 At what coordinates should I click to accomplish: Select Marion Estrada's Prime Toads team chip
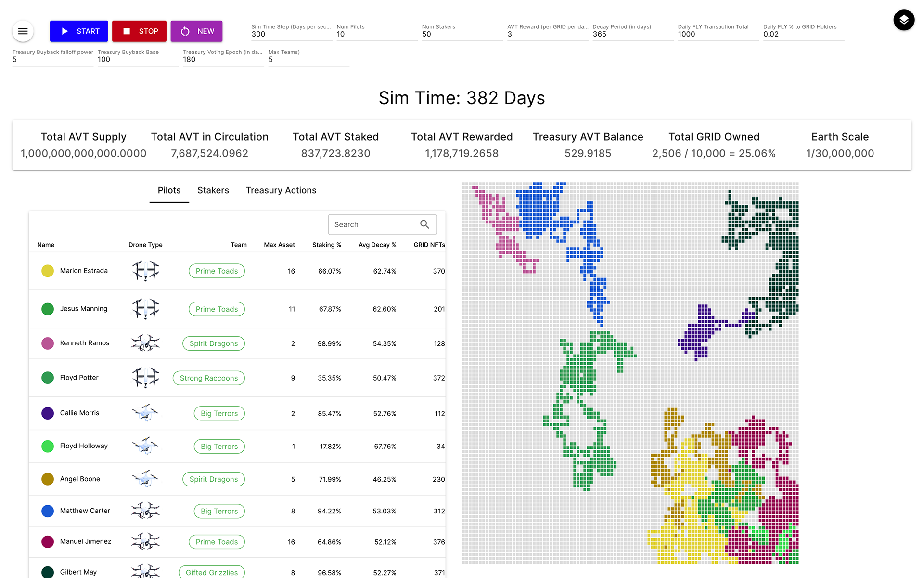217,271
